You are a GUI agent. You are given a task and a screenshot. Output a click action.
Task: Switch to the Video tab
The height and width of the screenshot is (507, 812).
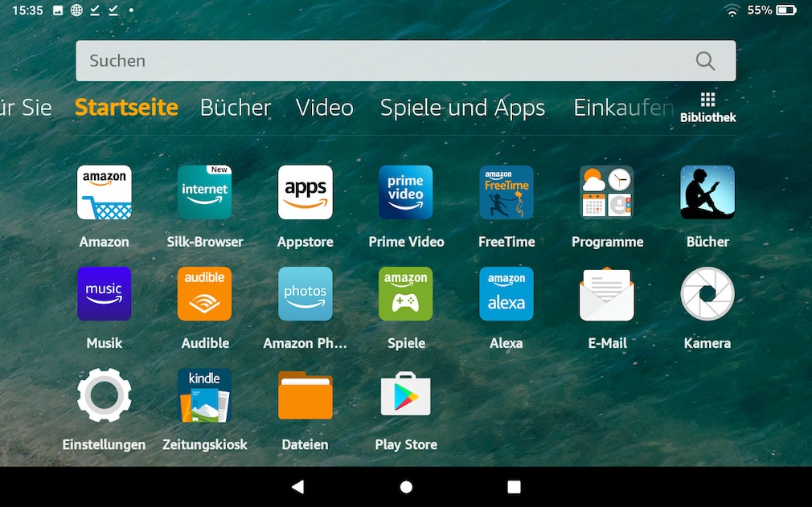click(325, 108)
